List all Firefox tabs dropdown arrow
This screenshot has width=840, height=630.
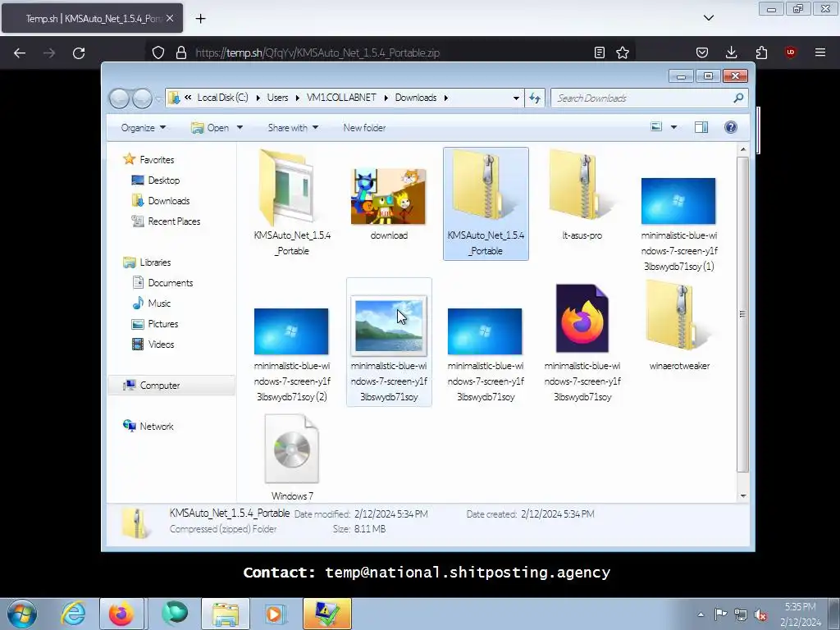[x=708, y=18]
